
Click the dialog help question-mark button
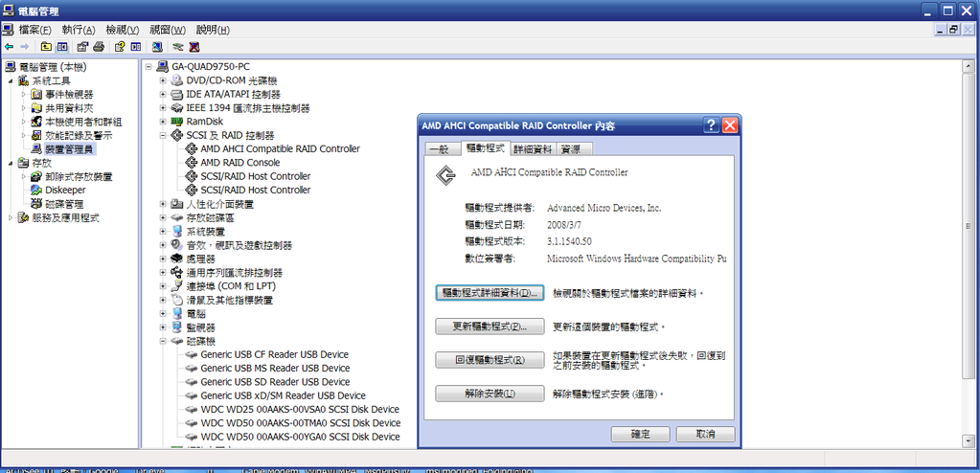(711, 125)
